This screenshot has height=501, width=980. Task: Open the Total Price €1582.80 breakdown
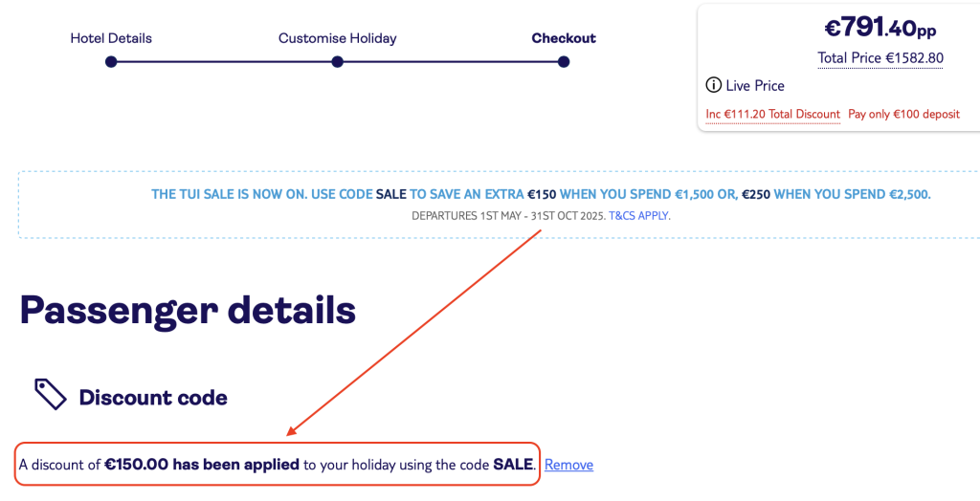coord(880,58)
